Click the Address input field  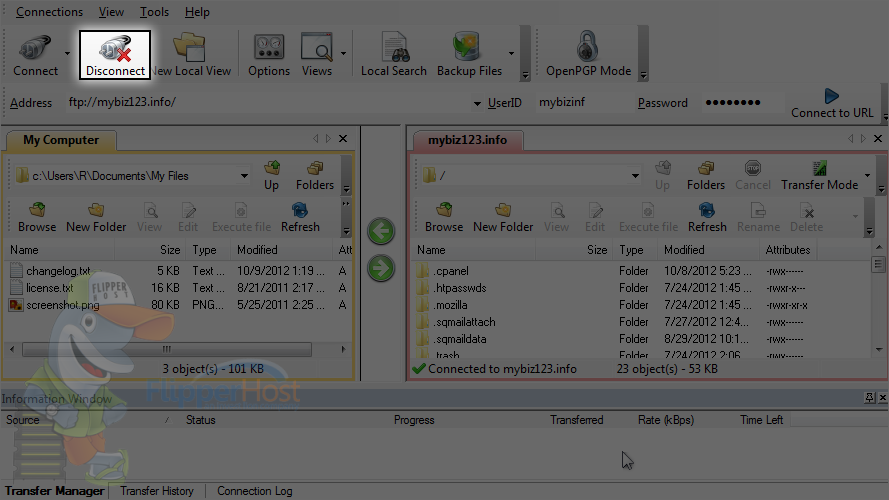[x=269, y=103]
